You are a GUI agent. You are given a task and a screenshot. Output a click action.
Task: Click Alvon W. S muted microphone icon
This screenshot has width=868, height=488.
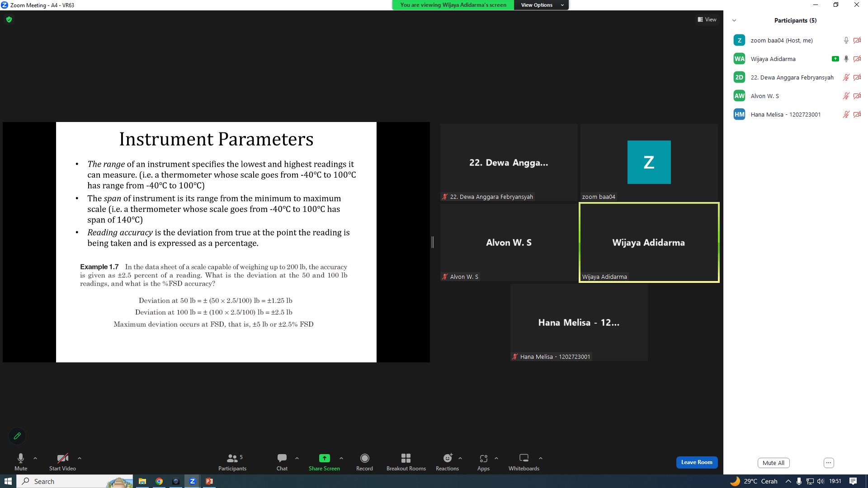point(846,96)
